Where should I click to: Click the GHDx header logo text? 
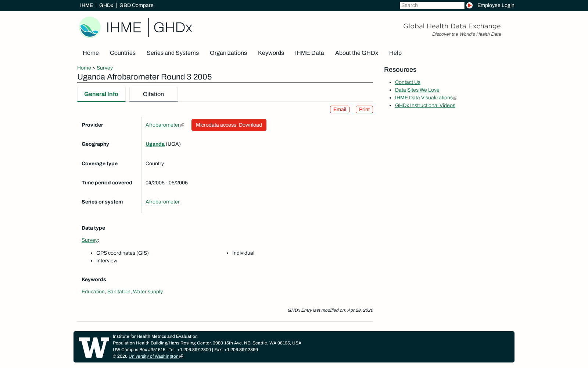coord(173,28)
